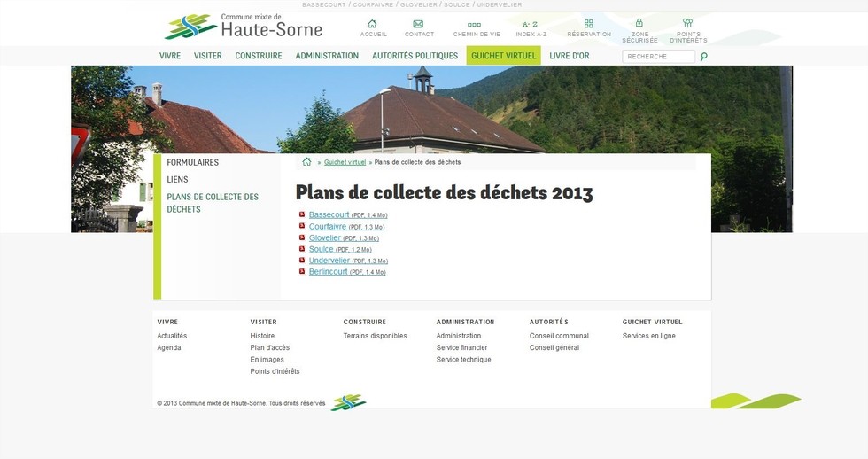The width and height of the screenshot is (868, 459).
Task: Open the Zone sécurisée lock icon
Action: (x=639, y=23)
